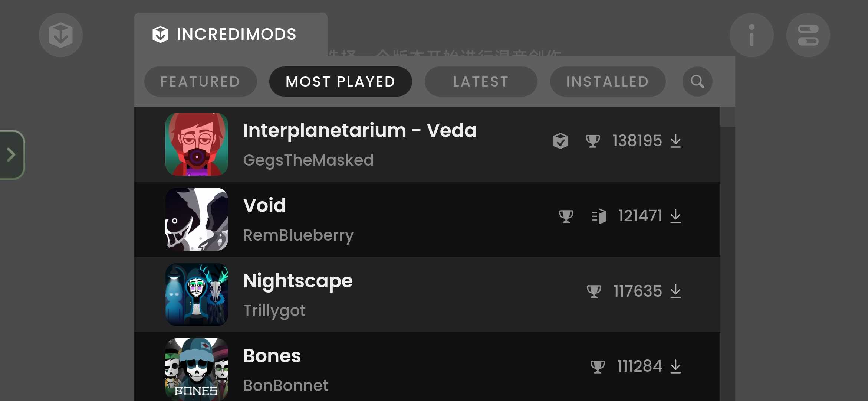Viewport: 868px width, 401px height.
Task: Switch to the Latest tab
Action: click(x=481, y=82)
